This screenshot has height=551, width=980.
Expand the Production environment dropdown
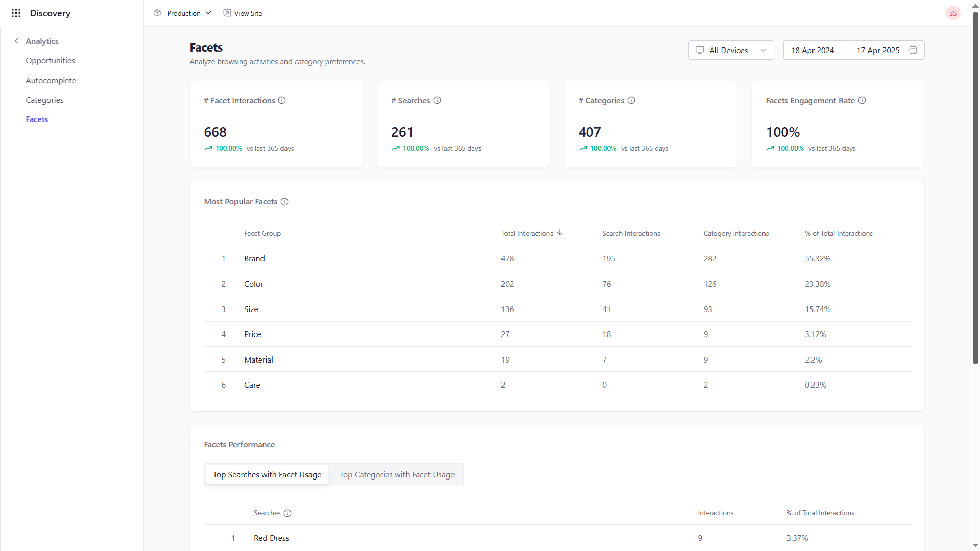tap(182, 13)
